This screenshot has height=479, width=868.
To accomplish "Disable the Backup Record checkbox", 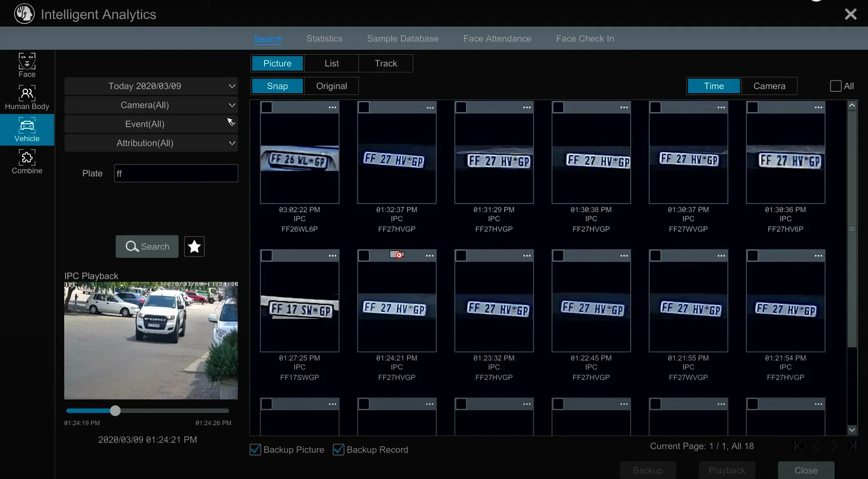I will (339, 449).
